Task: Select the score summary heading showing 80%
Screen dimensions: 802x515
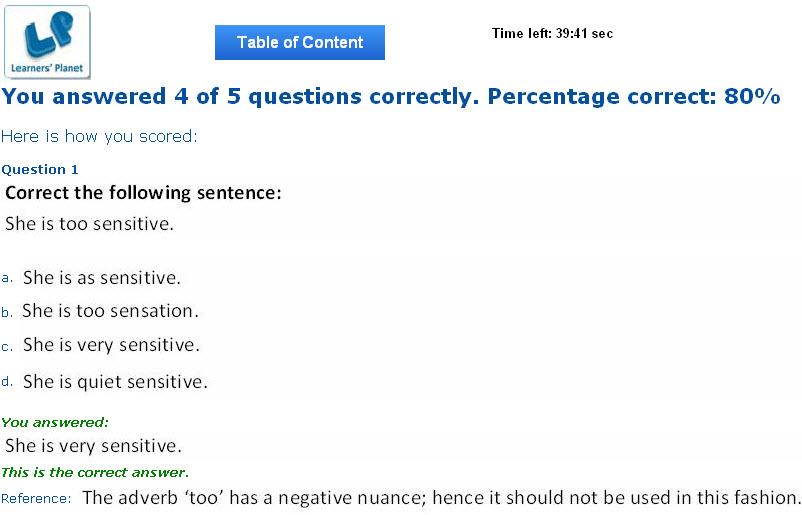Action: click(391, 97)
